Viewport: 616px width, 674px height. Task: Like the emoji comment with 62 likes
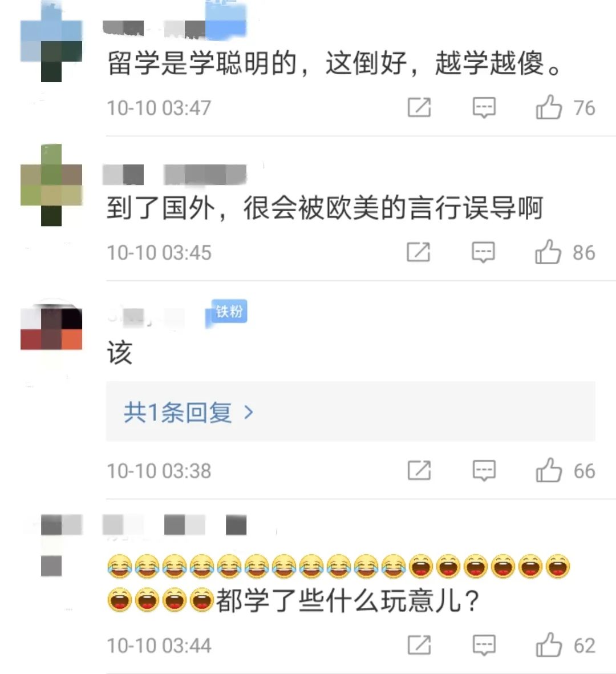549,645
